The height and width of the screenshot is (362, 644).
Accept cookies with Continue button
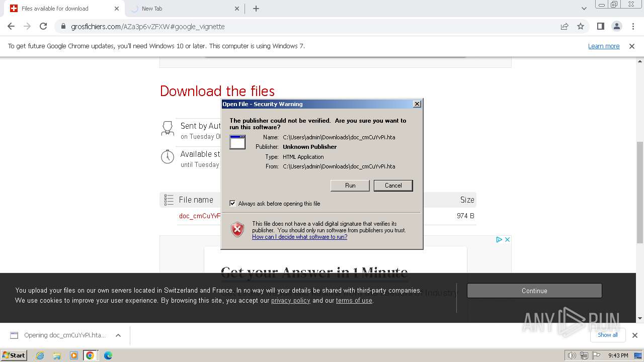coord(534,291)
